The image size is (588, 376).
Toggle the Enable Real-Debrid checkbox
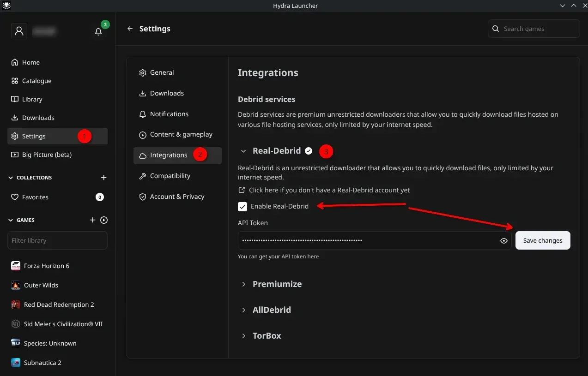click(x=242, y=206)
